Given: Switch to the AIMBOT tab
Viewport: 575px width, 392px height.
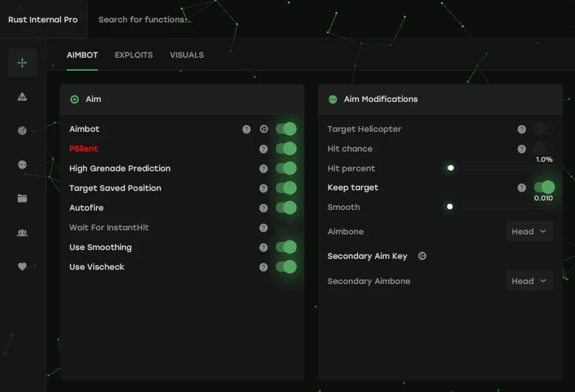Looking at the screenshot, I should (82, 55).
